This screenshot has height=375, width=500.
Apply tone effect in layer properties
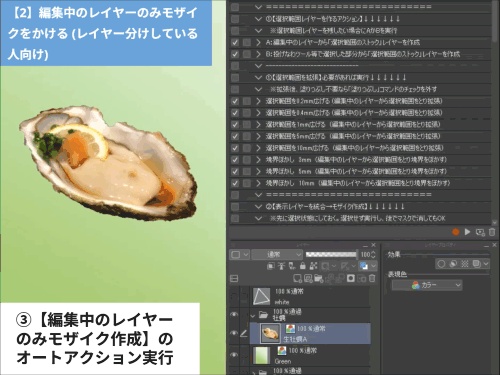[x=465, y=264]
